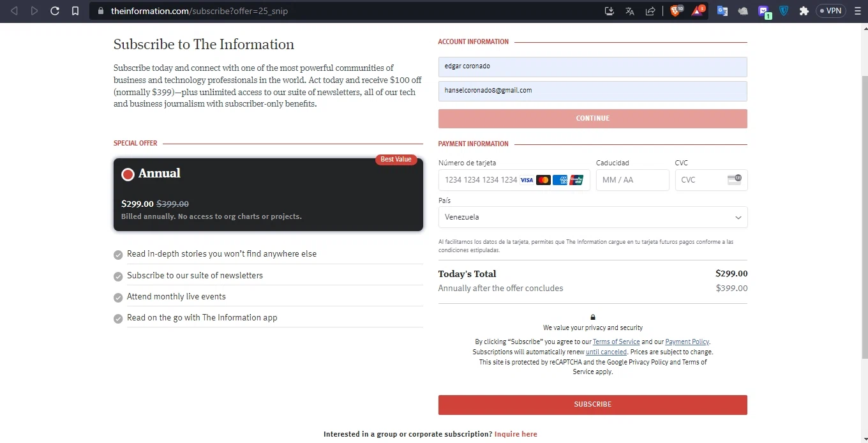Click the red SUBSCRIBE button

tap(592, 405)
